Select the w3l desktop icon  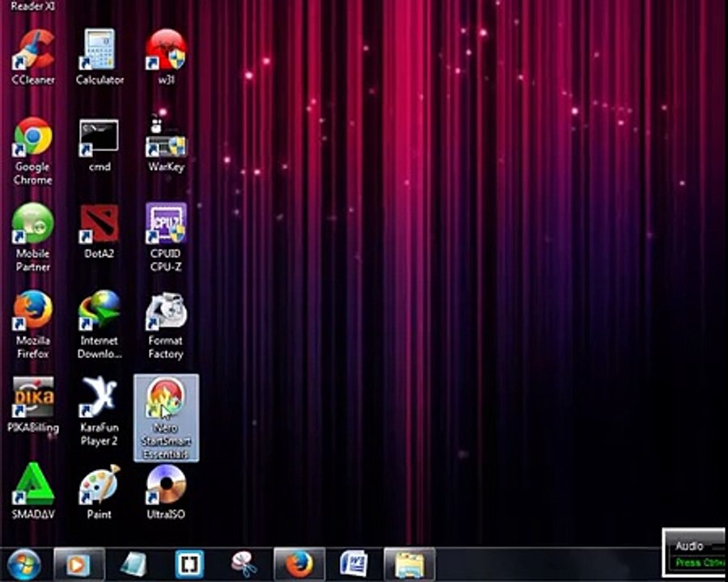click(x=166, y=57)
